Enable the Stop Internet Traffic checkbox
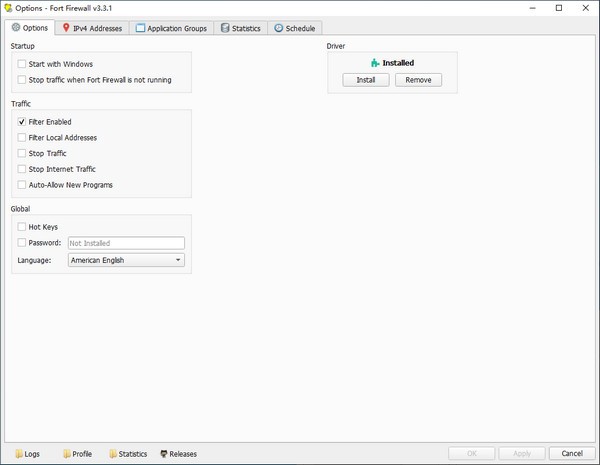The image size is (600, 465). (x=22, y=169)
